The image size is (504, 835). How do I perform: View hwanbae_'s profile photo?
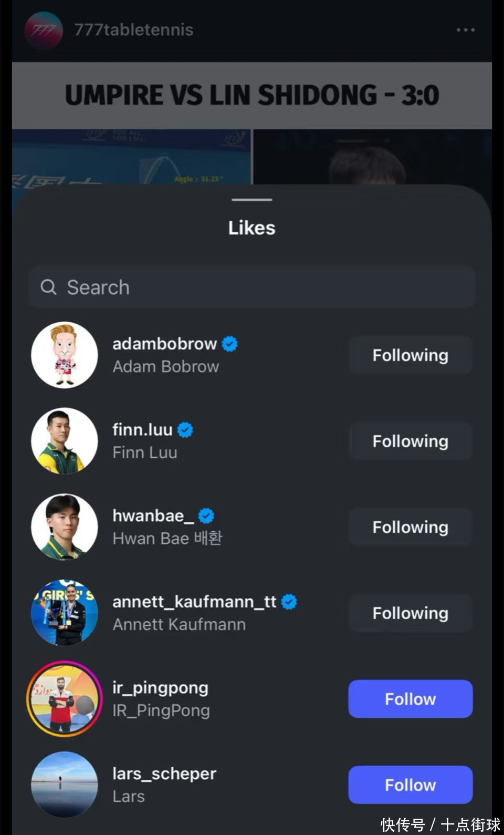coord(65,527)
